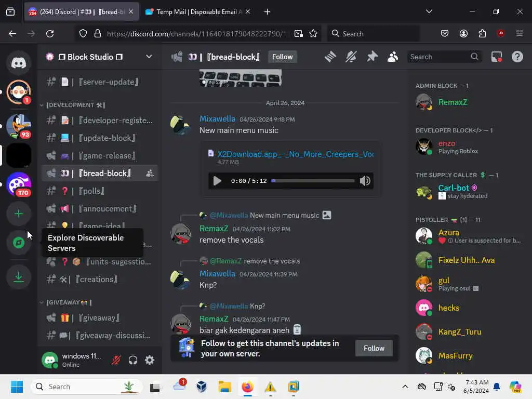Click Firefox search box
532x399 pixels.
373,34
